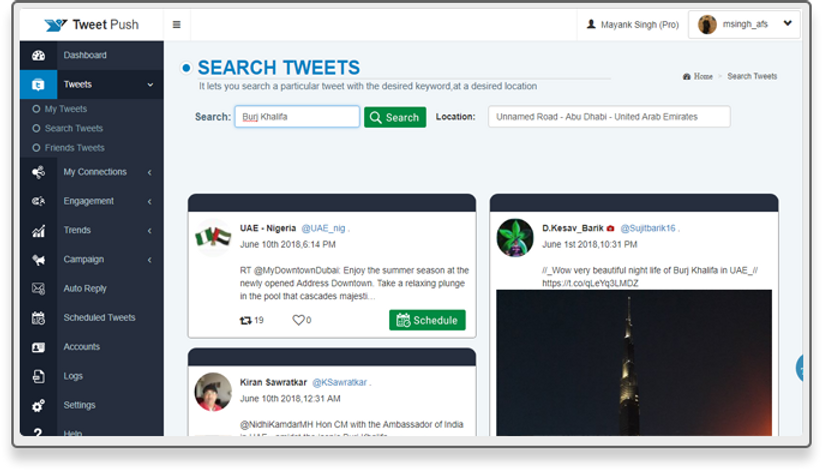Image resolution: width=822 pixels, height=470 pixels.
Task: Click Home breadcrumb link
Action: click(703, 76)
